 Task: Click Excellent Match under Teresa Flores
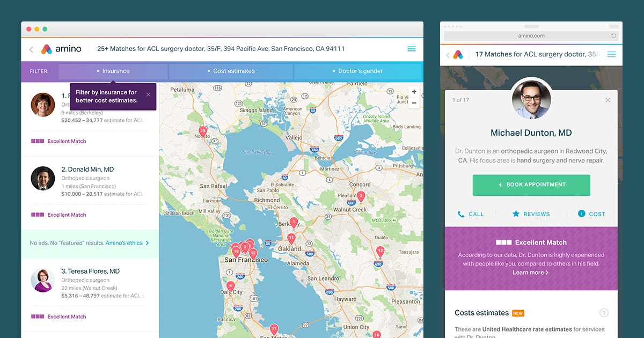point(58,317)
